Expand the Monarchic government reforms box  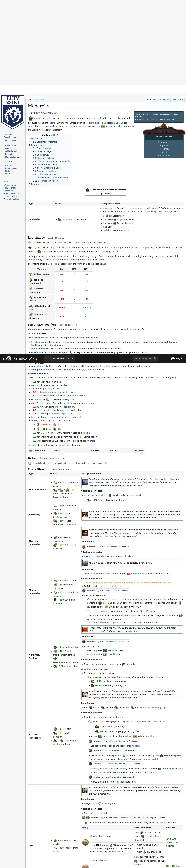click(106, 194)
